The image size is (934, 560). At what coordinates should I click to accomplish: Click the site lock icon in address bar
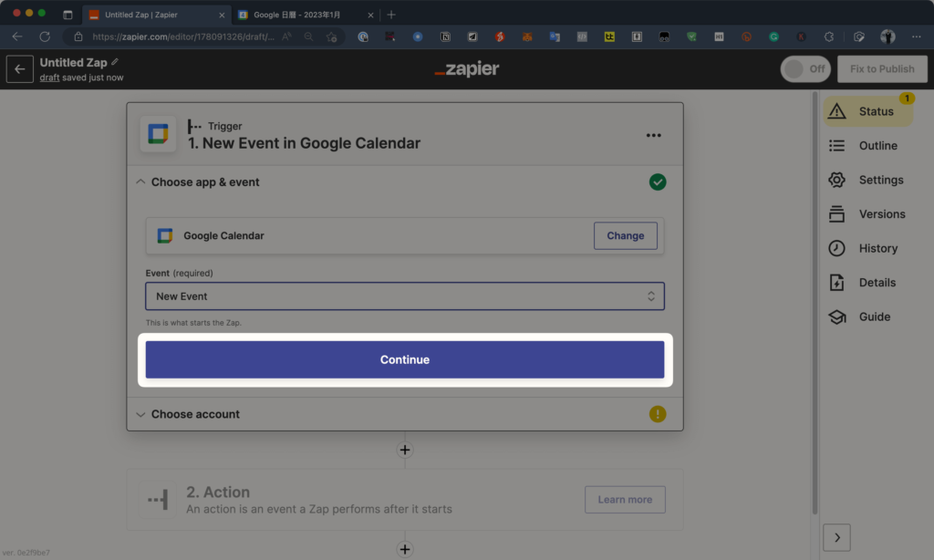click(x=78, y=36)
